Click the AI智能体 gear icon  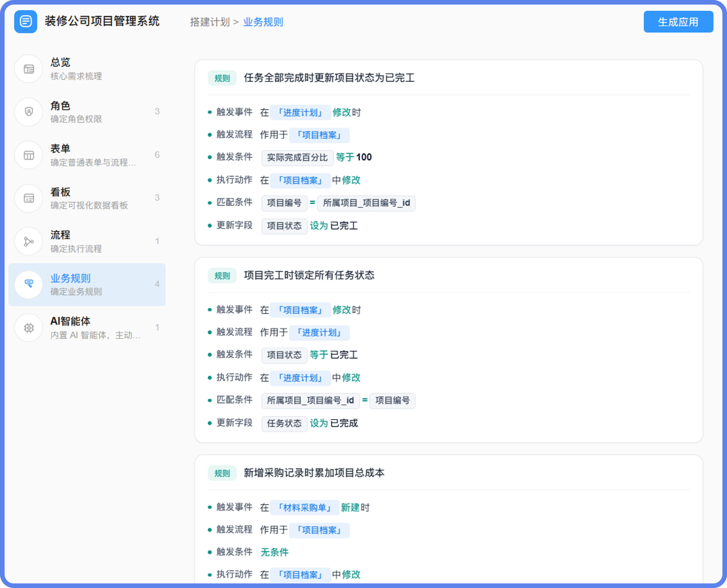pyautogui.click(x=29, y=328)
